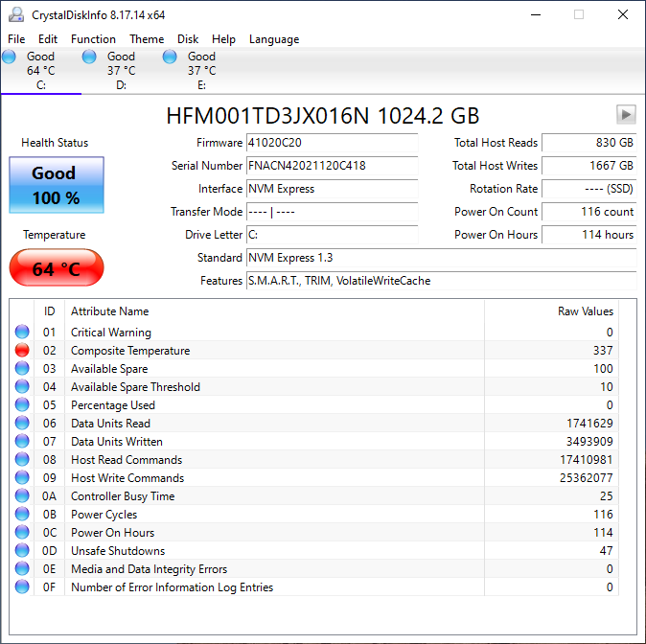Open the Help menu
646x644 pixels.
point(223,39)
